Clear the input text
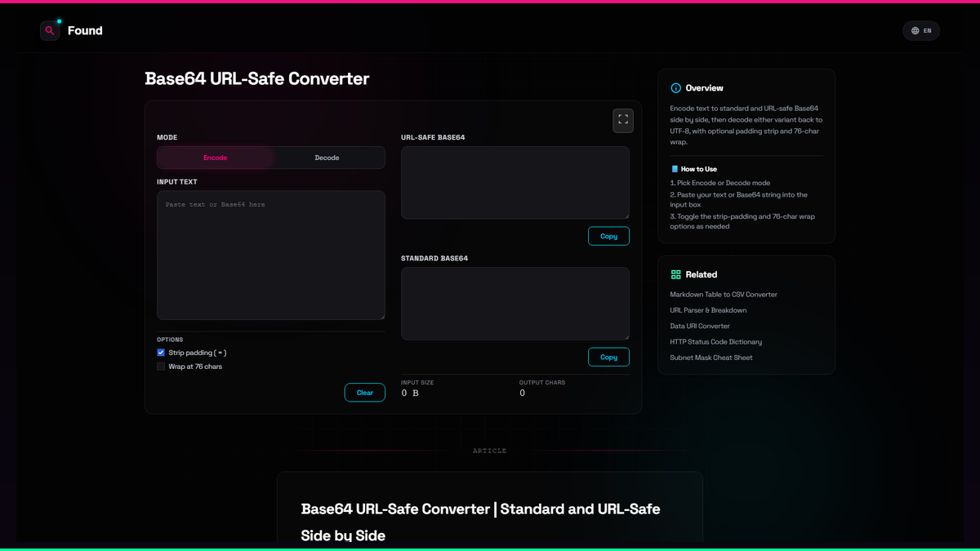 pos(365,393)
